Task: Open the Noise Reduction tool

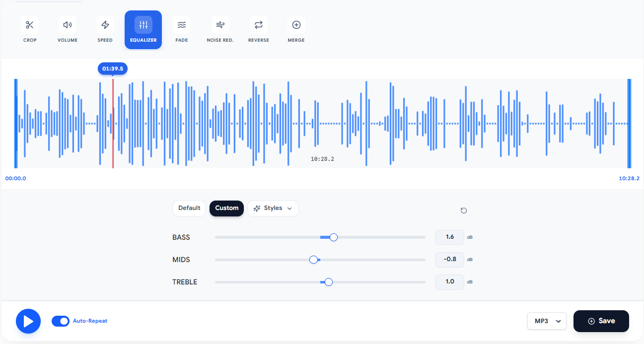Action: pyautogui.click(x=220, y=30)
